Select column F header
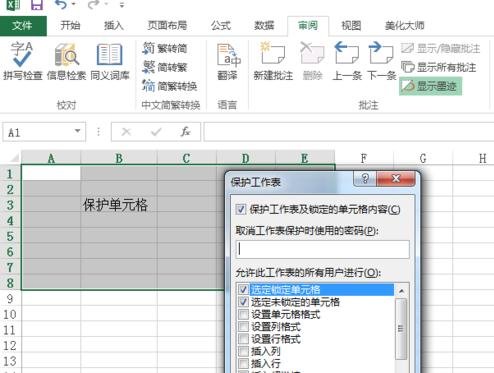The image size is (494, 373). coord(364,158)
